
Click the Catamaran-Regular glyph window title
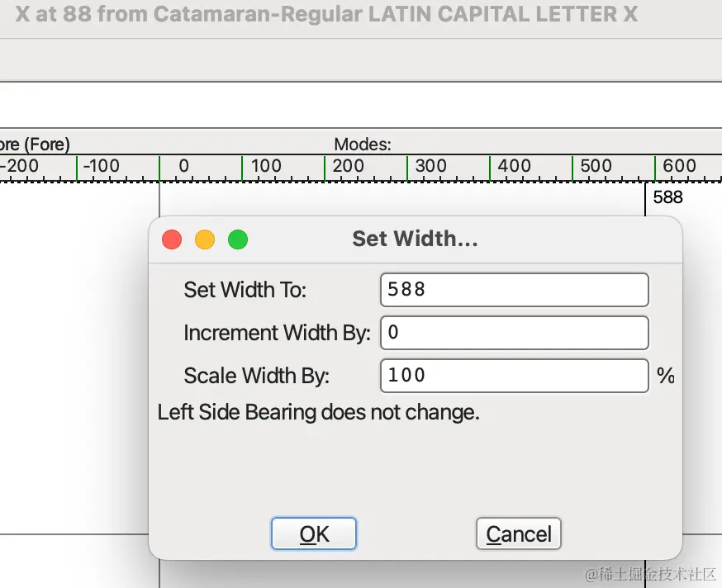tap(326, 15)
